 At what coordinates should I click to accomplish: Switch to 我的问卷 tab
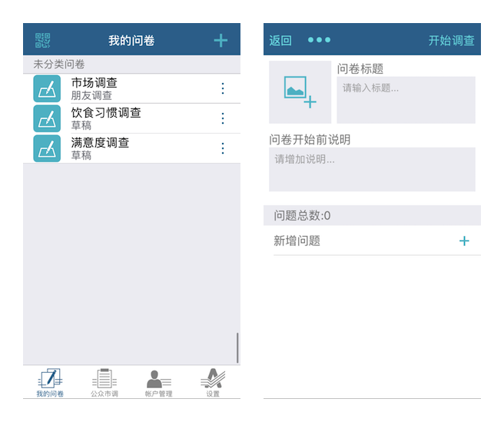50,383
